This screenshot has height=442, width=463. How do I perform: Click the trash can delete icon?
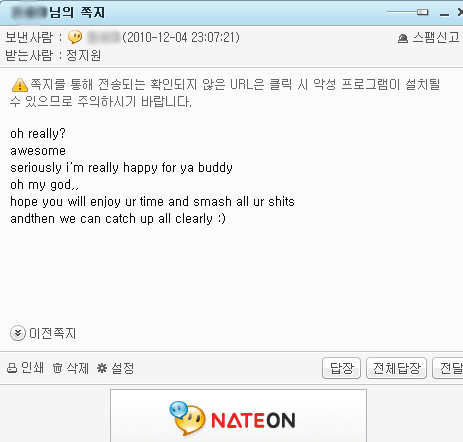point(57,368)
